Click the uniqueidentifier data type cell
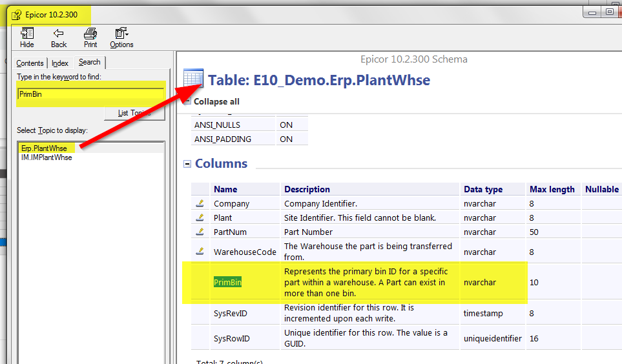622x364 pixels. [x=493, y=339]
